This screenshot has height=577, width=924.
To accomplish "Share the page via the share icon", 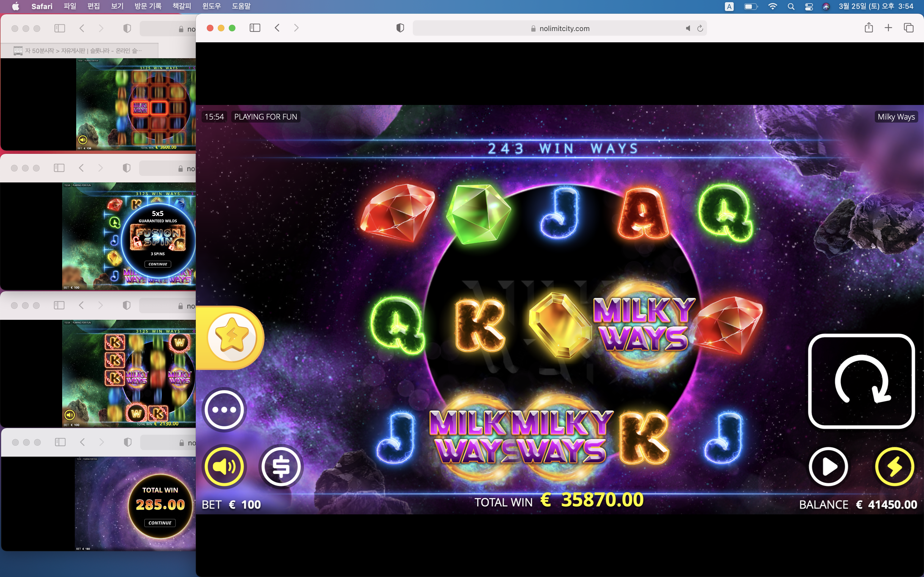I will (x=869, y=27).
